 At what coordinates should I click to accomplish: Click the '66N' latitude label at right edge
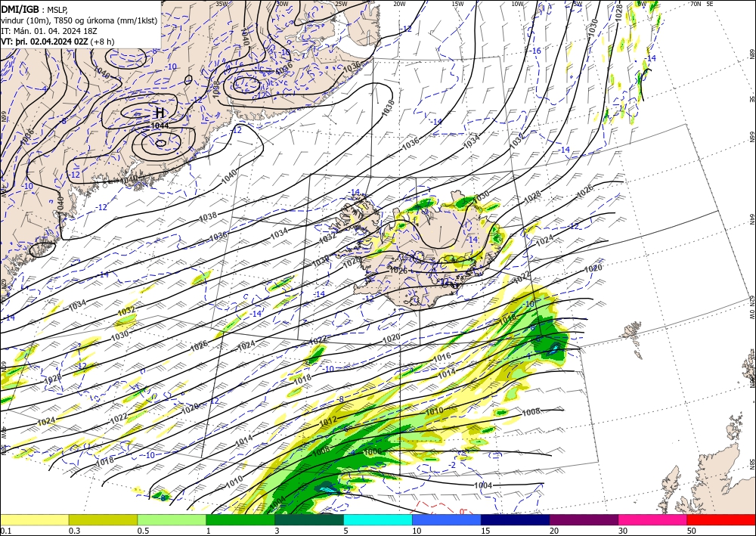tap(751, 137)
